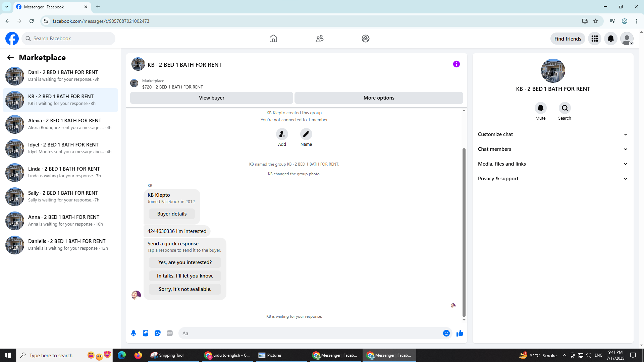This screenshot has width=644, height=362.
Task: Click the Aa message input field
Action: pos(310,333)
